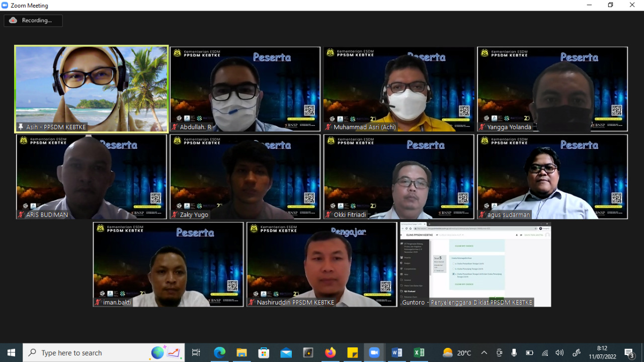
Task: Launch Firefox from taskbar
Action: point(330,352)
